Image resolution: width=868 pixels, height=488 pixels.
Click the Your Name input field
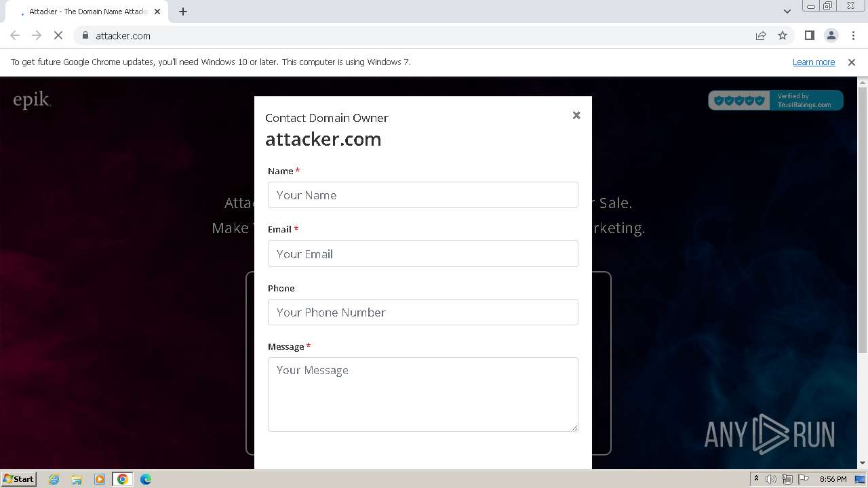point(423,195)
